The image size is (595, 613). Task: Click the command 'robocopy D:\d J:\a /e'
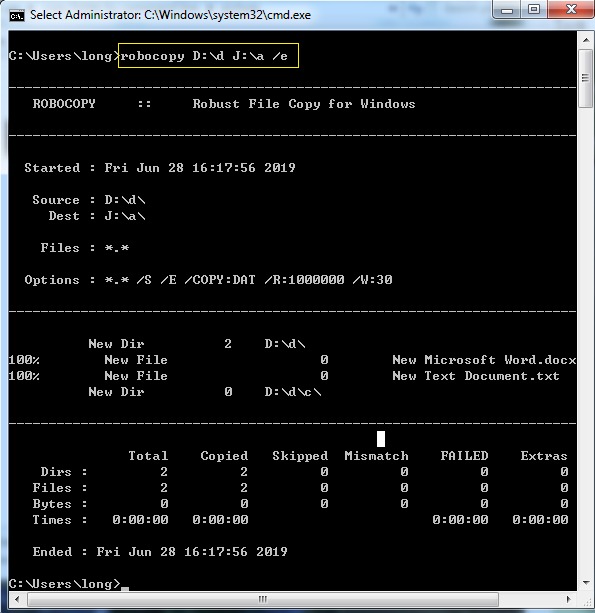tap(204, 56)
